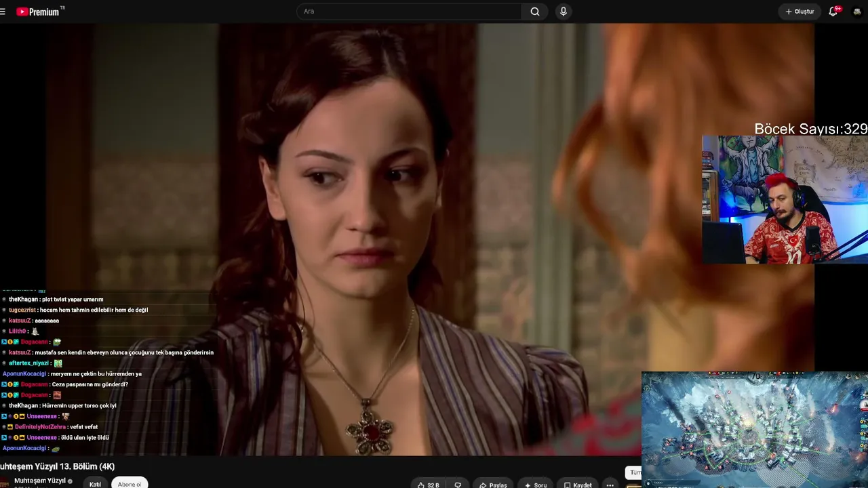Like the video showing 32 B
868x488 pixels.
[x=429, y=485]
